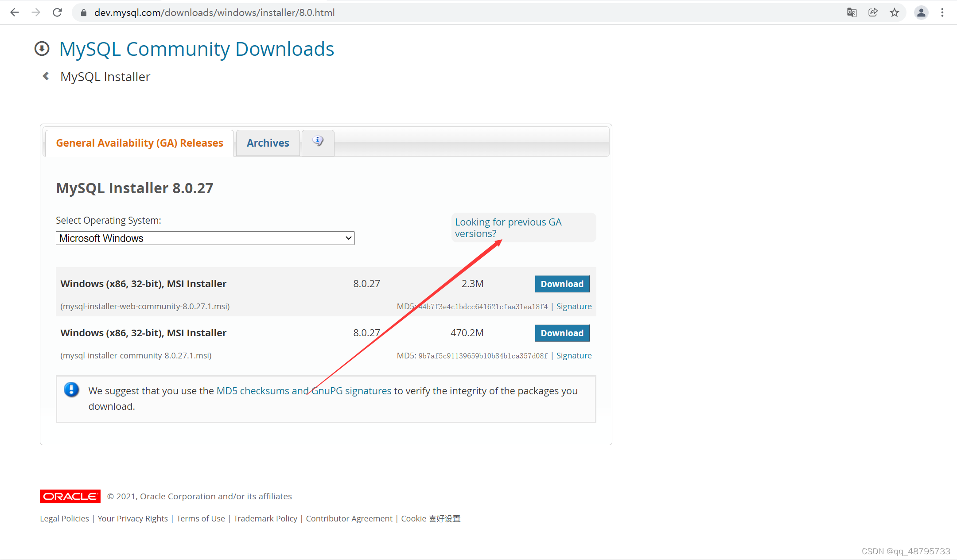Click the download circle icon by title
This screenshot has width=957, height=560.
tap(42, 49)
